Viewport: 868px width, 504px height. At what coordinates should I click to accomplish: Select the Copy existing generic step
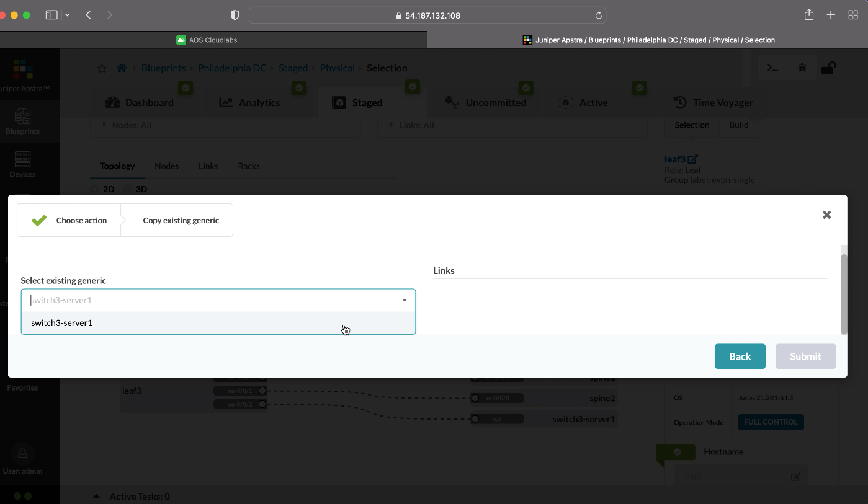181,220
